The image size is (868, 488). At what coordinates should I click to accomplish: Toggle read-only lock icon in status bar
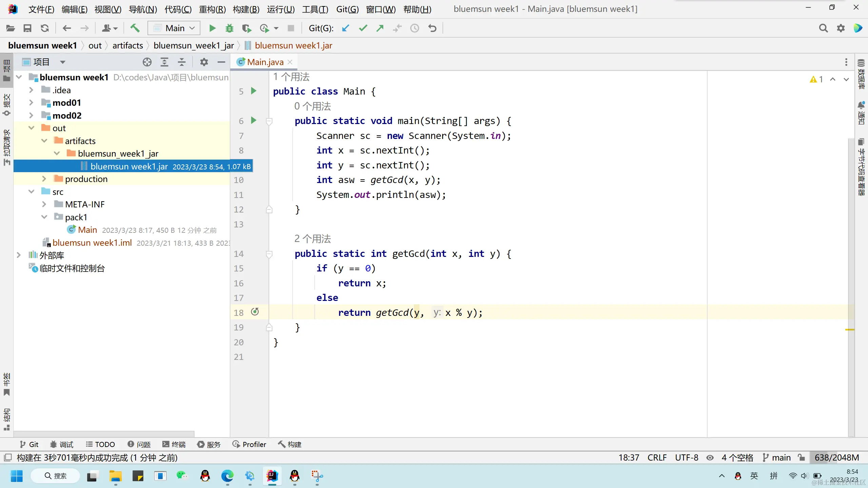coord(802,457)
